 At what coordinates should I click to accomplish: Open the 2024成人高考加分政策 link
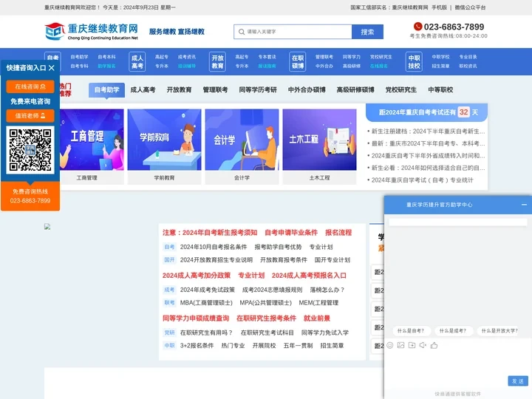(197, 276)
